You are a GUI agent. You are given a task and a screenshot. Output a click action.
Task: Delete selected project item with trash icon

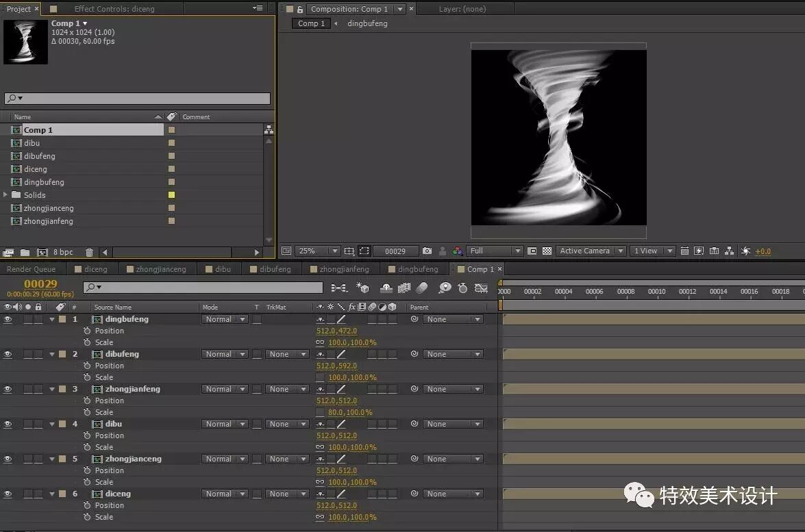[x=89, y=253]
